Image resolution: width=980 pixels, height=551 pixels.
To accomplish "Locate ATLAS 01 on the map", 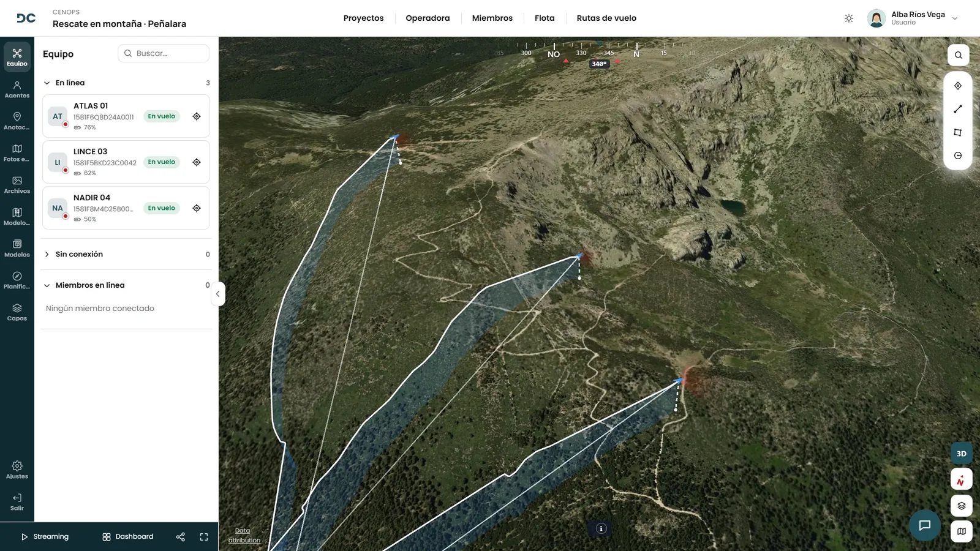I will pyautogui.click(x=197, y=116).
